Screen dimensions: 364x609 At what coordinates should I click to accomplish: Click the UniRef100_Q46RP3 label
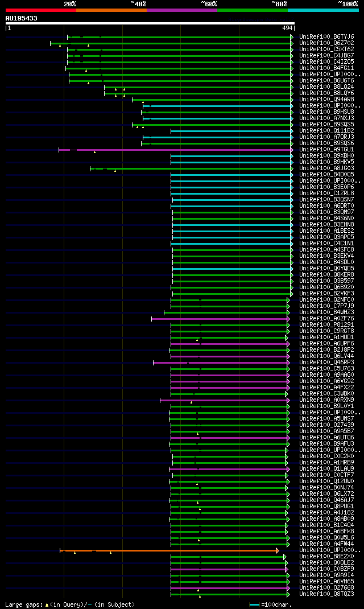(326, 363)
